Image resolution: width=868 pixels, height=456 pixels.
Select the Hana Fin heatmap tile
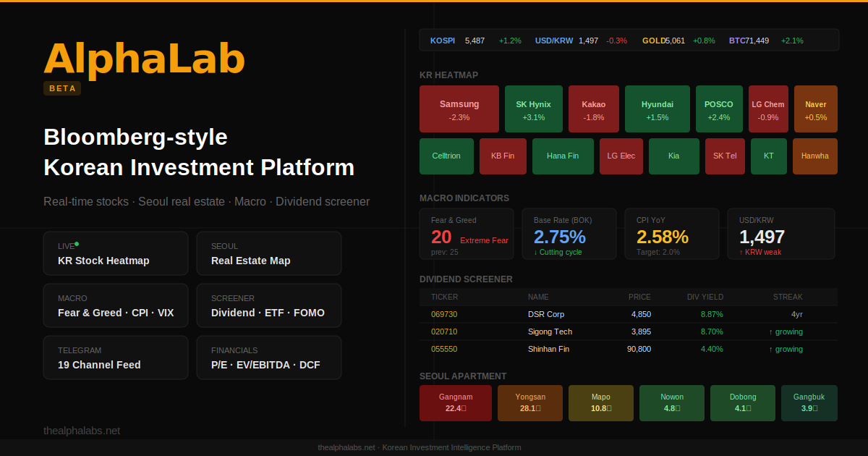(x=563, y=156)
